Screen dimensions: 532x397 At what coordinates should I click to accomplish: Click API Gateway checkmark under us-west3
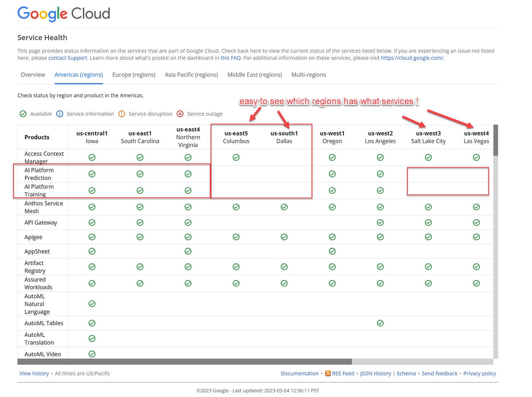pyautogui.click(x=428, y=222)
